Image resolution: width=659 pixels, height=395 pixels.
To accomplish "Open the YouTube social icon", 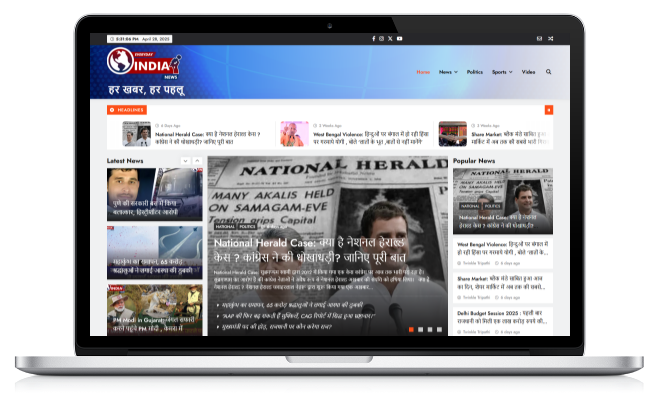I will (399, 39).
